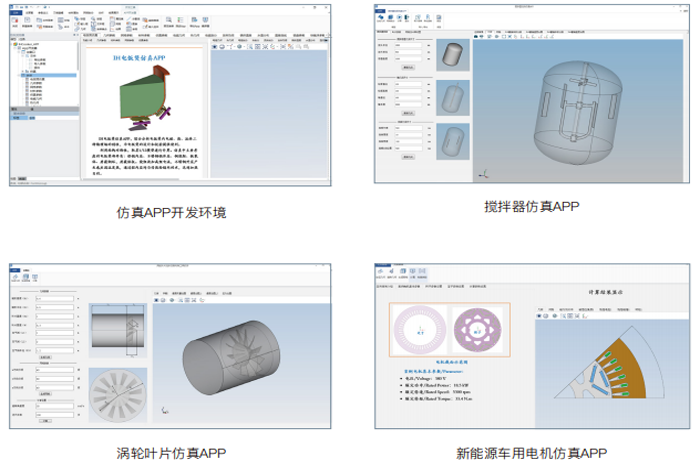Image resolution: width=700 pixels, height=465 pixels.
Task: Select the root node of the development environment project tree
Action: tap(27, 44)
